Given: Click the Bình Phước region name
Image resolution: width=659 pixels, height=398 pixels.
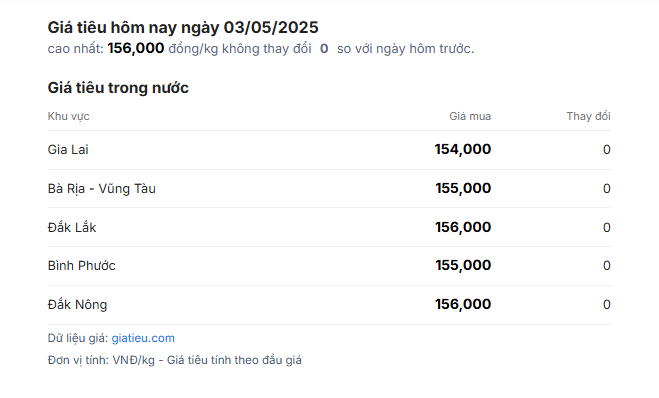Looking at the screenshot, I should pyautogui.click(x=82, y=266).
